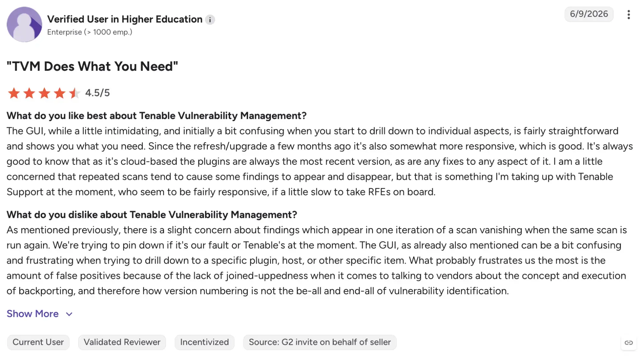
Task: Click the first rating star
Action: [14, 93]
